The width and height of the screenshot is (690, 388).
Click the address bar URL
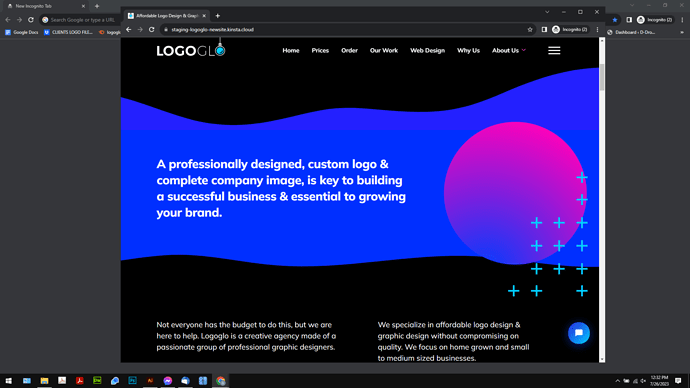tap(213, 29)
